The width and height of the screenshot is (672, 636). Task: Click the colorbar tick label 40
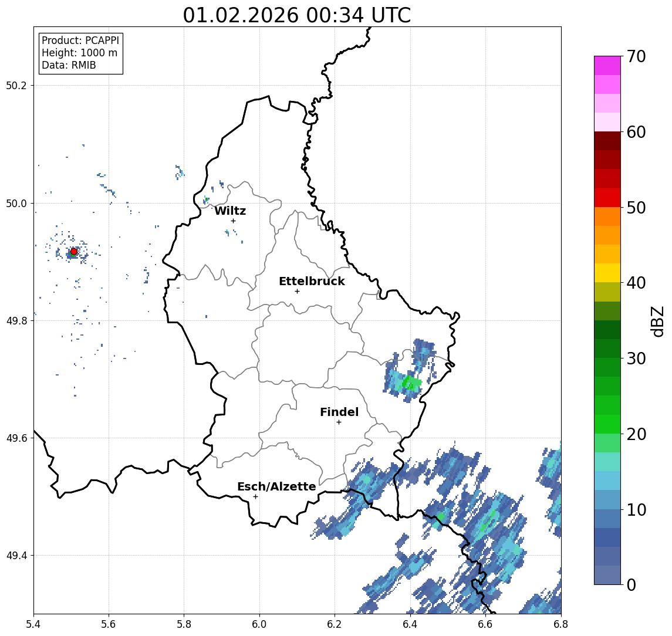tap(636, 283)
